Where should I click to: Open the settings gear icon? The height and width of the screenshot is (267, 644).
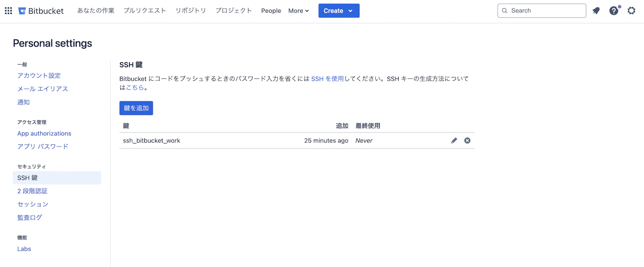click(x=631, y=11)
